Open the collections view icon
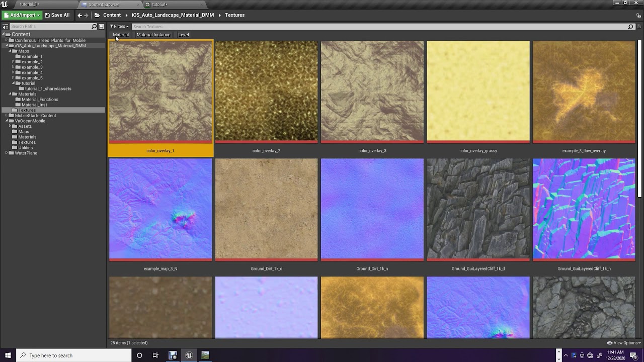The height and width of the screenshot is (362, 644). [x=101, y=26]
